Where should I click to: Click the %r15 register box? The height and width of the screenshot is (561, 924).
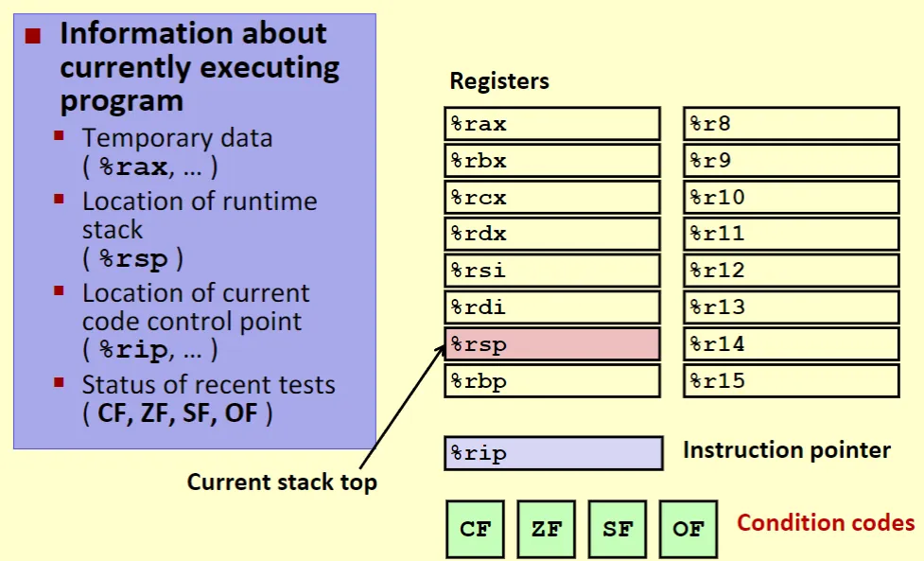[791, 380]
